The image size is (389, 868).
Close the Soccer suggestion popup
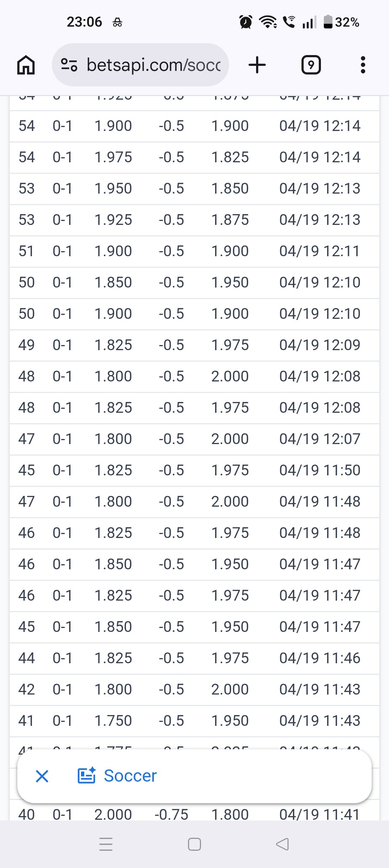pos(42,776)
